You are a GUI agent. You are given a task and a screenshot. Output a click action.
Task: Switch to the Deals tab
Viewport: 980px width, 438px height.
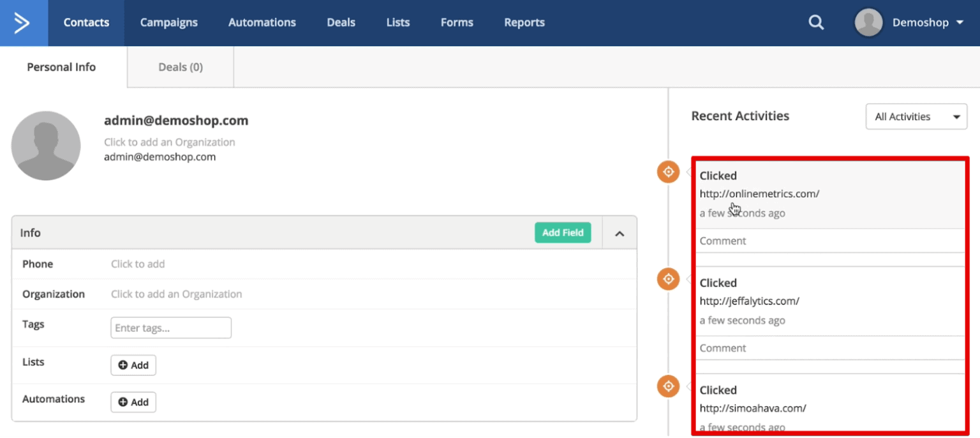coord(179,66)
